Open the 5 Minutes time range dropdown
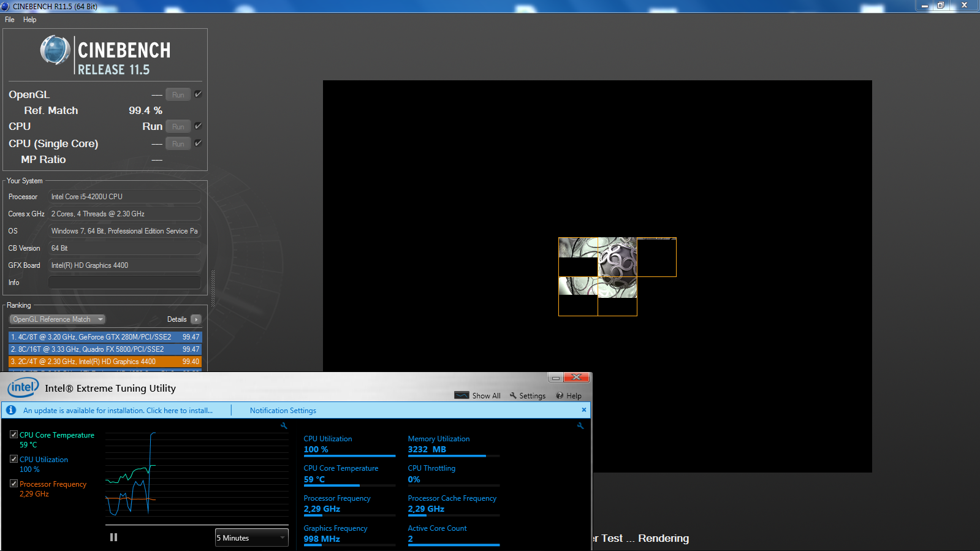The width and height of the screenshot is (980, 551). coord(251,538)
